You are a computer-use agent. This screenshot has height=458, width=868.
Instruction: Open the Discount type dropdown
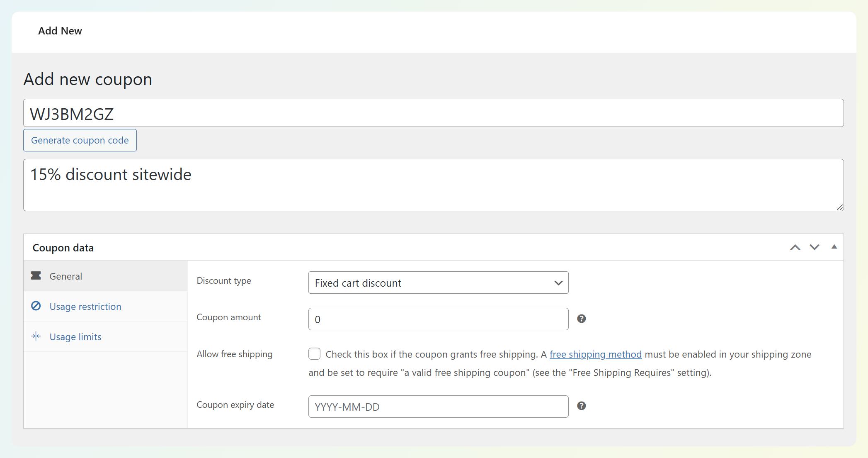[438, 283]
